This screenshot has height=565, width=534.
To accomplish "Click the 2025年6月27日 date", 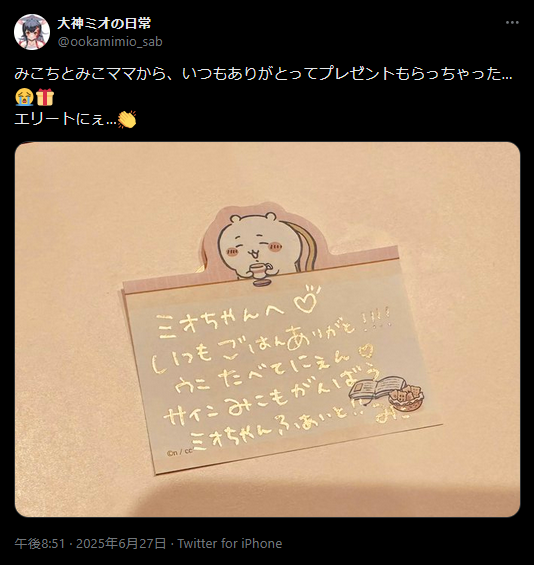I will pos(121,543).
